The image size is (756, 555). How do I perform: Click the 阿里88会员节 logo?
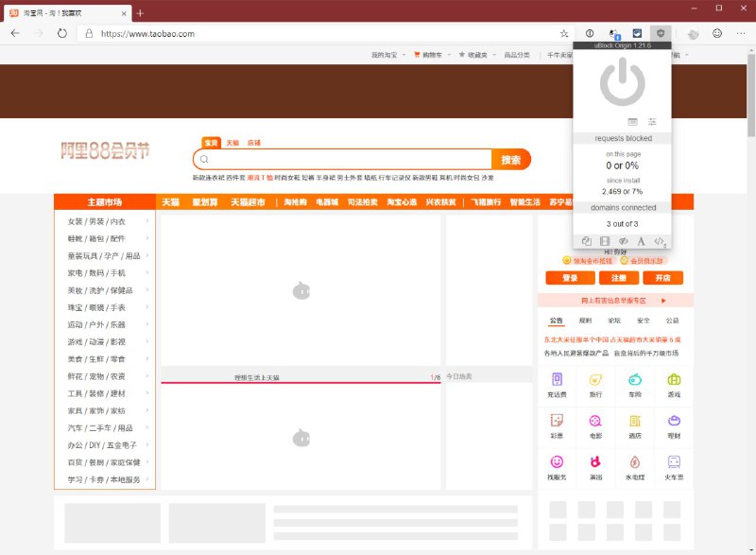[x=105, y=150]
